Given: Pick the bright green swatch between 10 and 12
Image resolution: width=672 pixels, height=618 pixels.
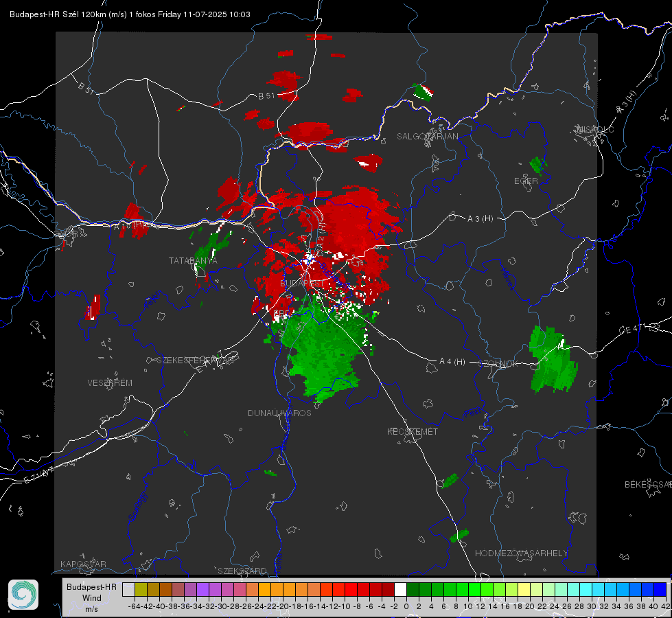Looking at the screenshot, I should tap(474, 589).
